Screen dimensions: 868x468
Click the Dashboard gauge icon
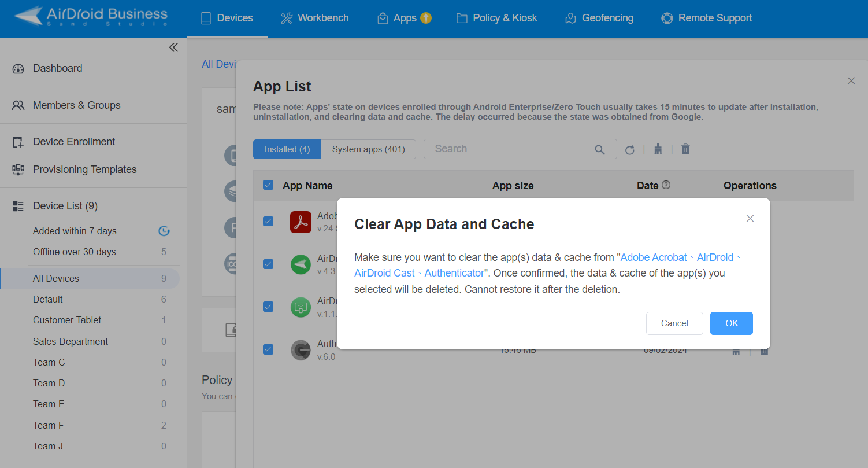[x=18, y=69]
